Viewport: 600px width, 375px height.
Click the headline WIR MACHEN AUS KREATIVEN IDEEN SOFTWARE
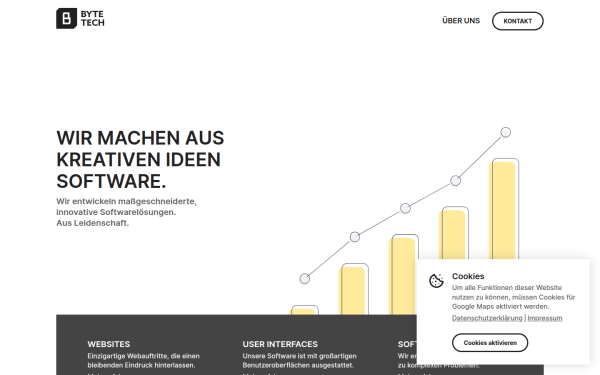[x=140, y=160]
